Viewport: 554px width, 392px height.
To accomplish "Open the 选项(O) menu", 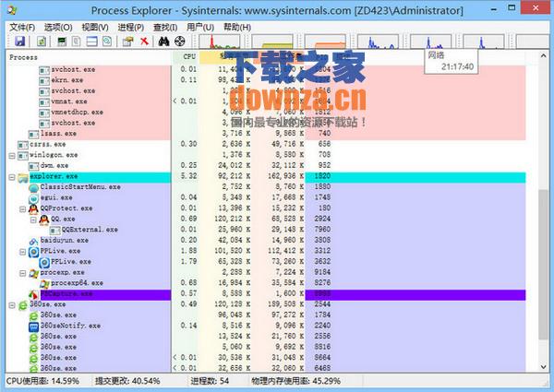I will pyautogui.click(x=58, y=27).
